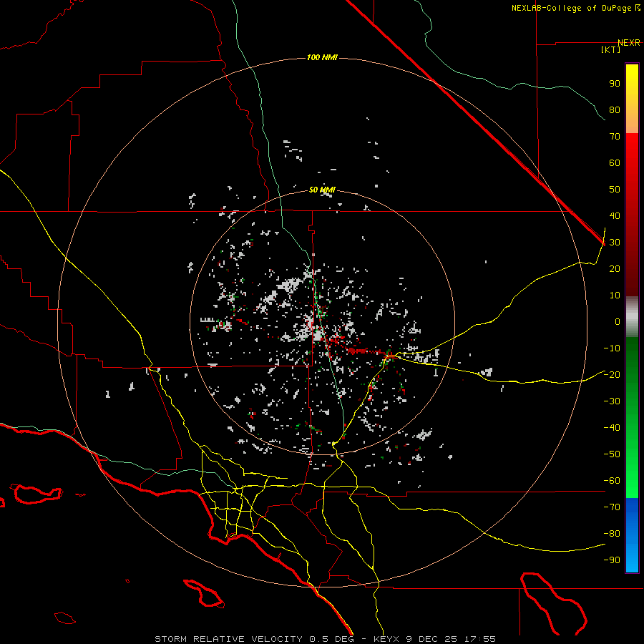Select the "-30" value on velocity scale

(x=612, y=401)
